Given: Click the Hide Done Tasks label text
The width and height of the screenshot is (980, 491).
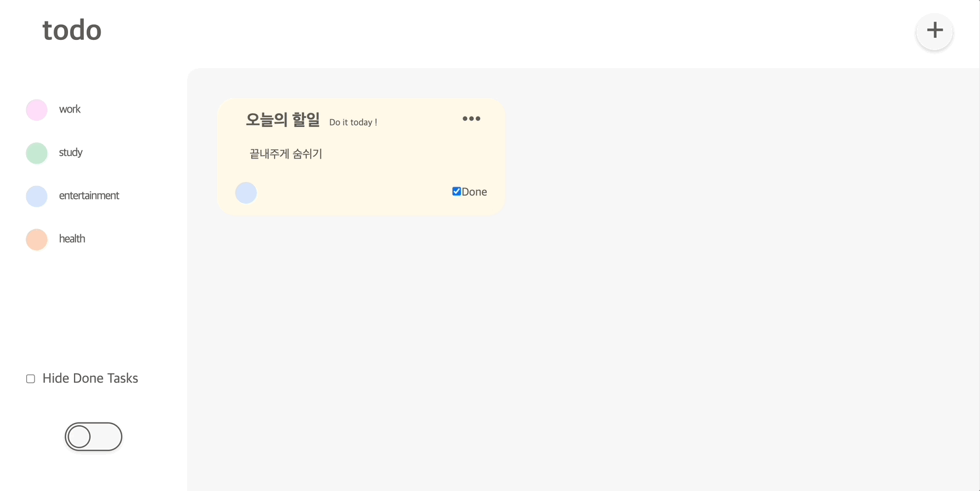Looking at the screenshot, I should pos(90,378).
